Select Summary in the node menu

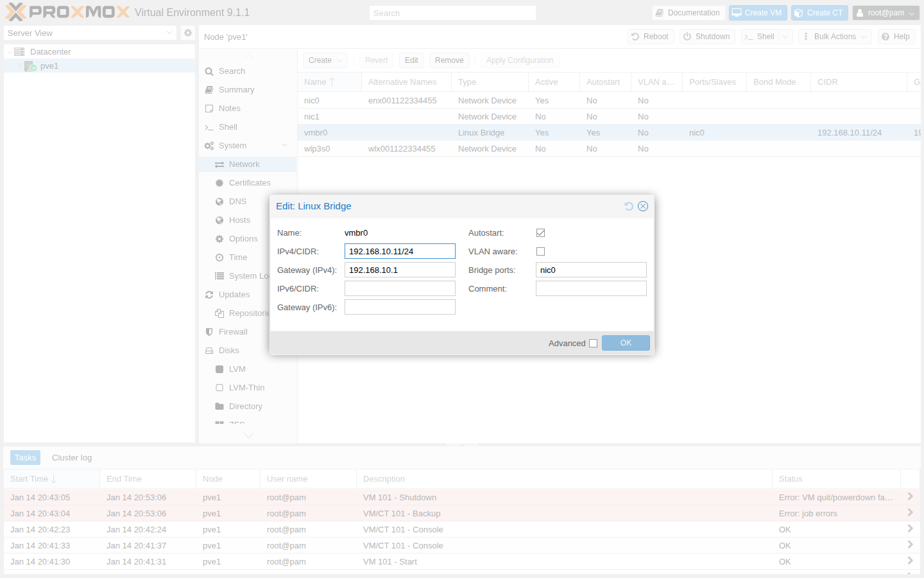click(236, 90)
